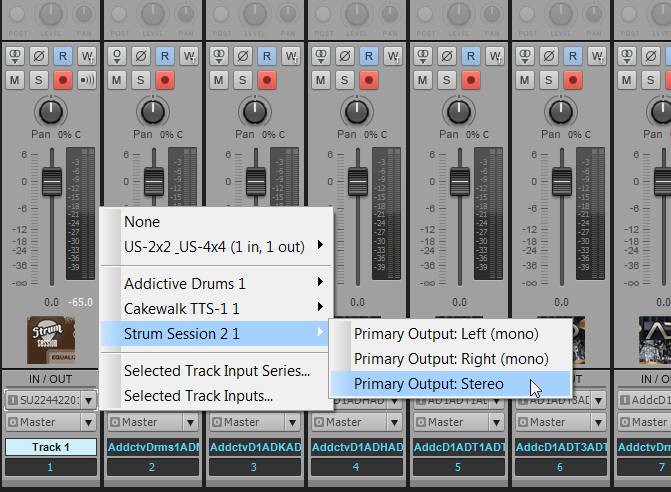Image resolution: width=671 pixels, height=492 pixels.
Task: Toggle interleave button on track 7
Action: pos(627,56)
